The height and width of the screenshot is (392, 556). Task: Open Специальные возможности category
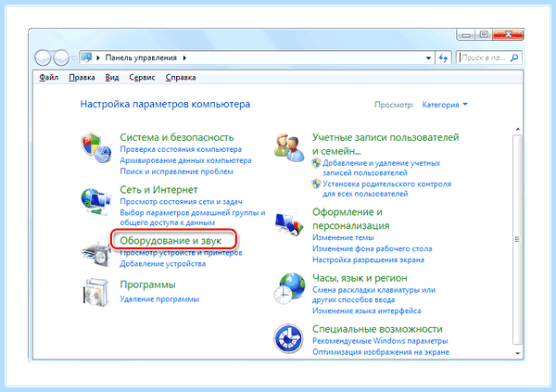(377, 329)
